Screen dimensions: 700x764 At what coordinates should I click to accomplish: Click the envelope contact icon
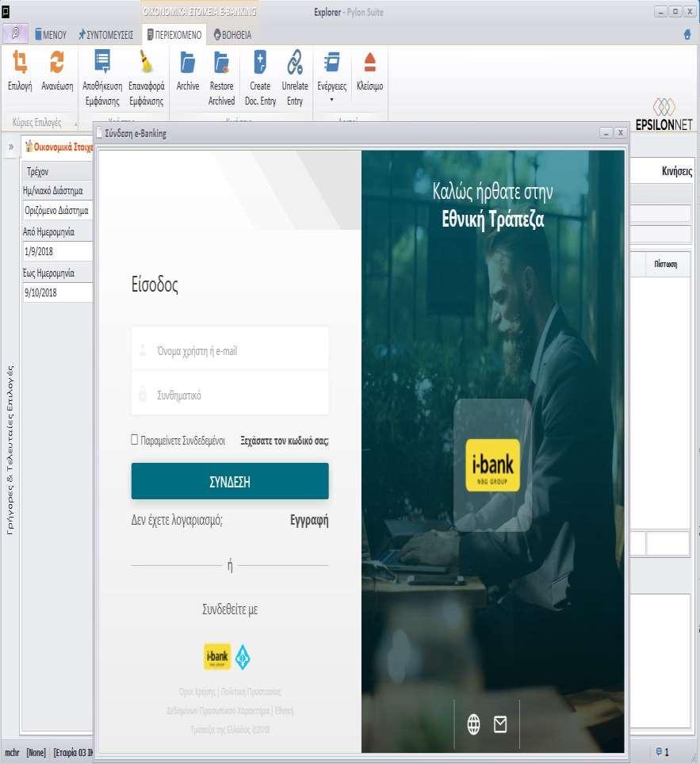[501, 724]
